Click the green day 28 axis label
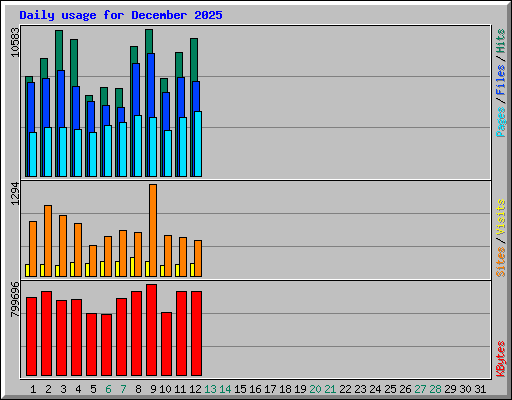 (x=435, y=389)
